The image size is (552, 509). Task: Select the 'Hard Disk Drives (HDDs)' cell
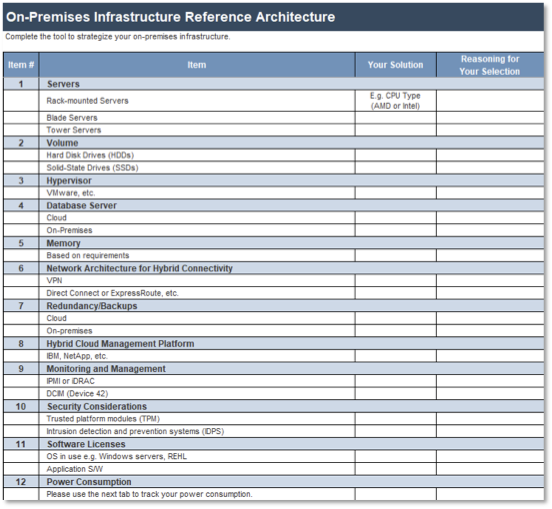197,155
